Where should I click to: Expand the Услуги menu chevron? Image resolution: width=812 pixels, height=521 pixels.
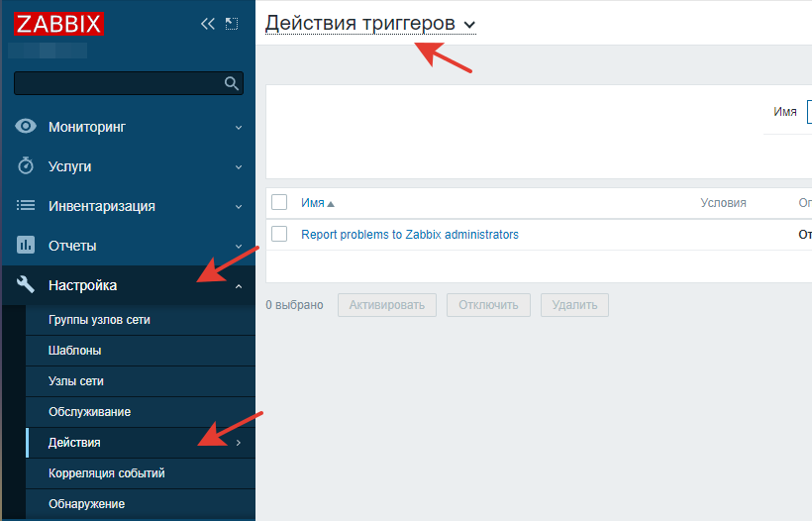239,167
